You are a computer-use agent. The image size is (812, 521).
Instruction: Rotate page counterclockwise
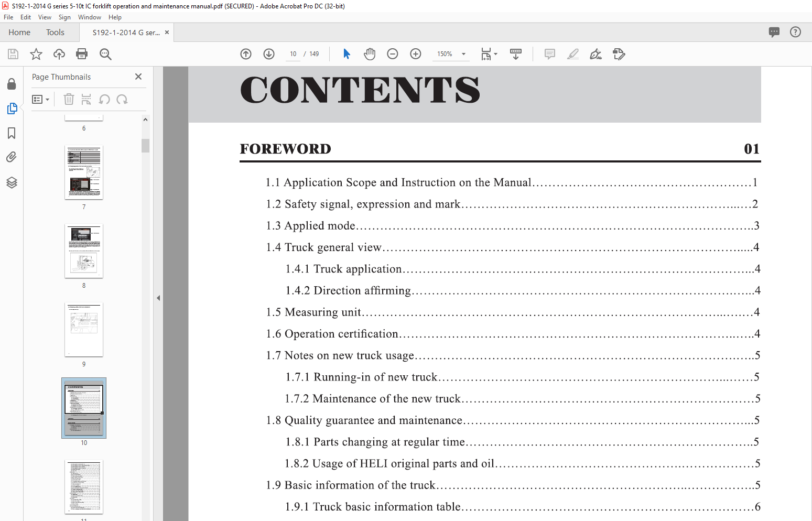(104, 99)
